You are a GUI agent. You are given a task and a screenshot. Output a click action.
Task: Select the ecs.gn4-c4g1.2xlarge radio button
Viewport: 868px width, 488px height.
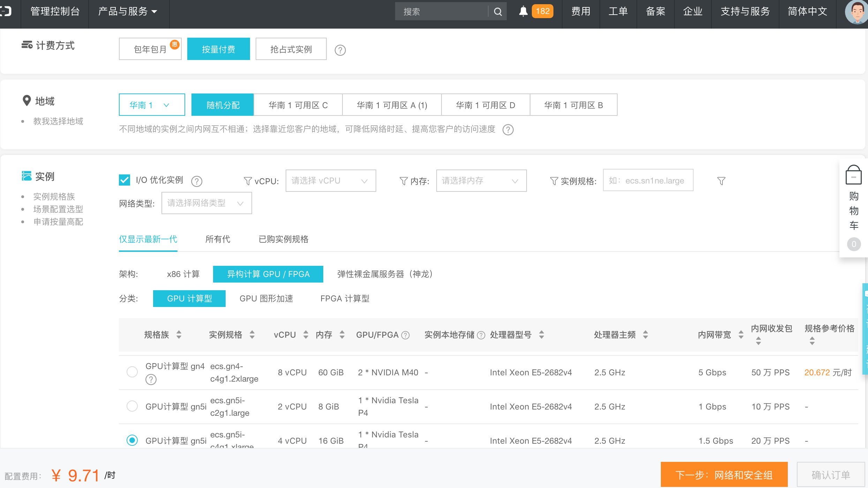tap(132, 372)
